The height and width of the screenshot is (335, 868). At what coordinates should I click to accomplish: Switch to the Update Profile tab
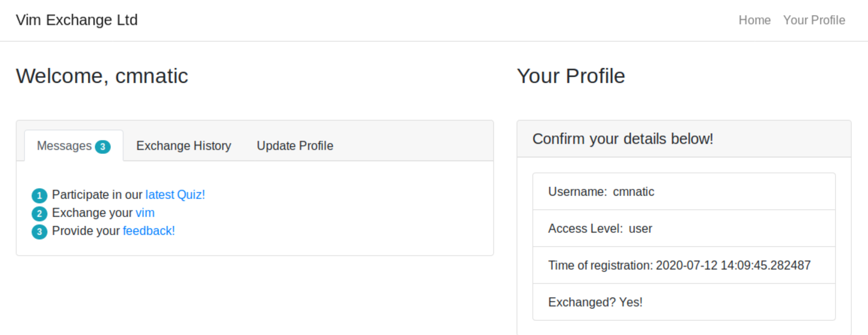coord(295,146)
